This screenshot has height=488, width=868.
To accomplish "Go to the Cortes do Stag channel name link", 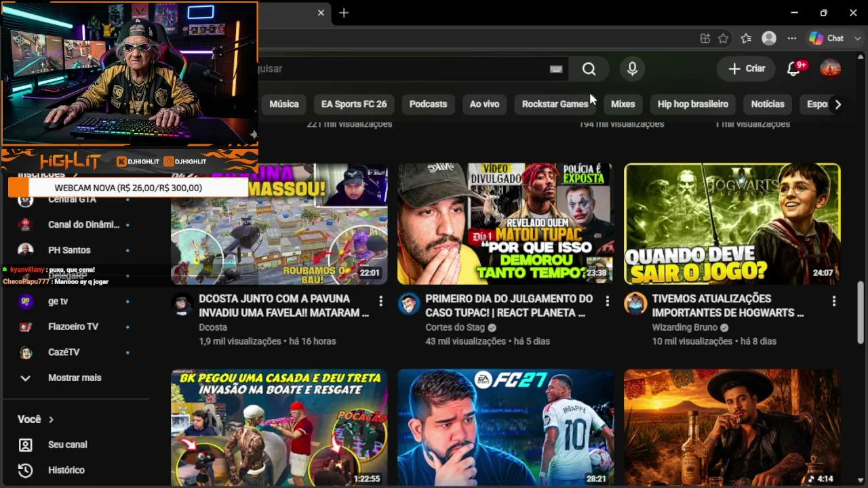I will click(x=455, y=327).
